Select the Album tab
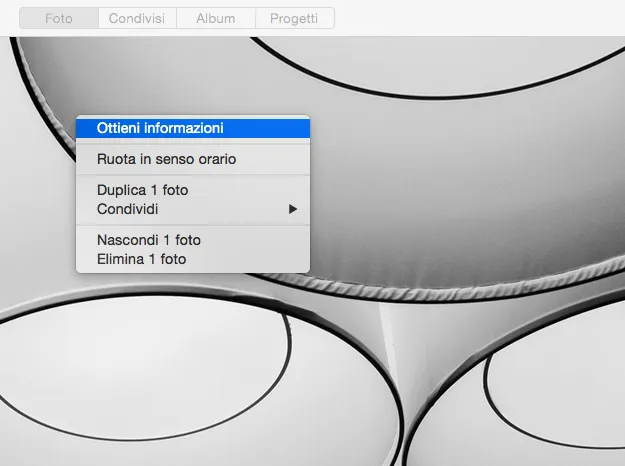Viewport: 625px width, 466px height. tap(216, 18)
